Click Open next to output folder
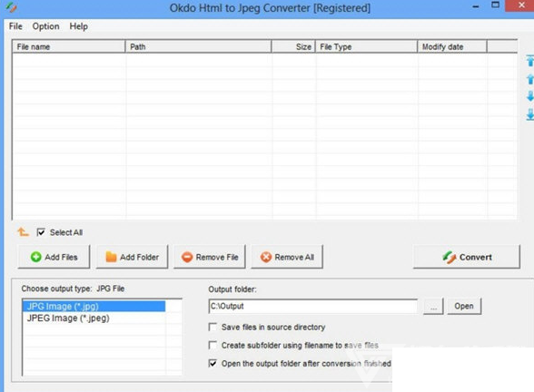 click(464, 306)
